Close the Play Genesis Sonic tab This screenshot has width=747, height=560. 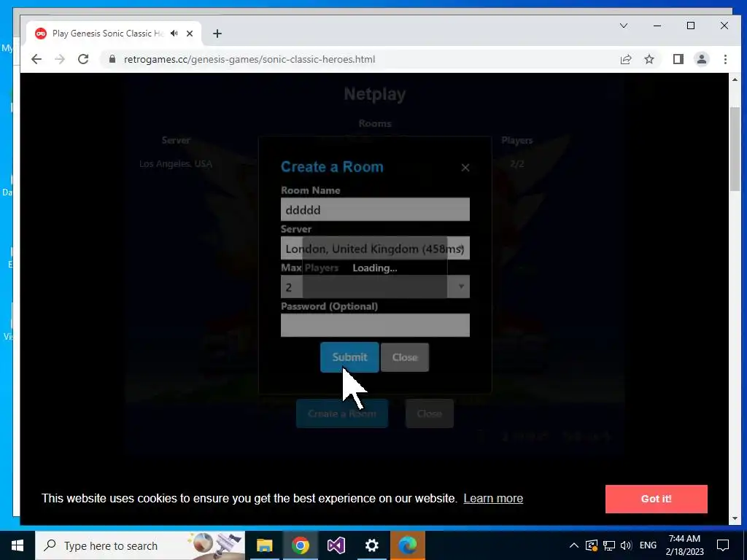190,34
